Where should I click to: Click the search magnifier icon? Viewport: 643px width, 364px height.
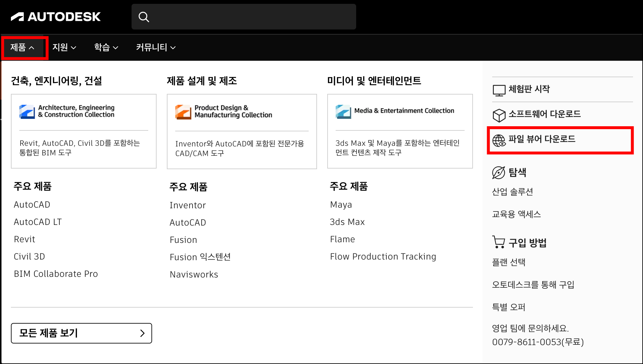click(144, 17)
